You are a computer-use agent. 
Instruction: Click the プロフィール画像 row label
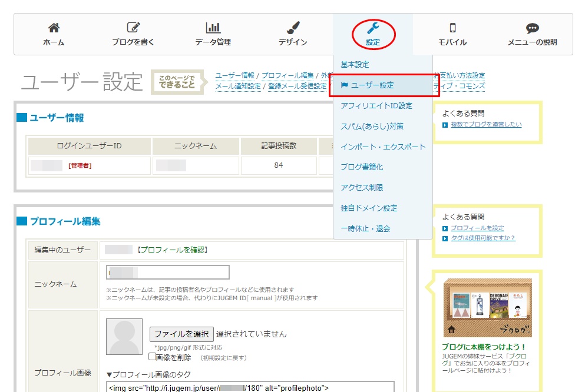pyautogui.click(x=62, y=373)
